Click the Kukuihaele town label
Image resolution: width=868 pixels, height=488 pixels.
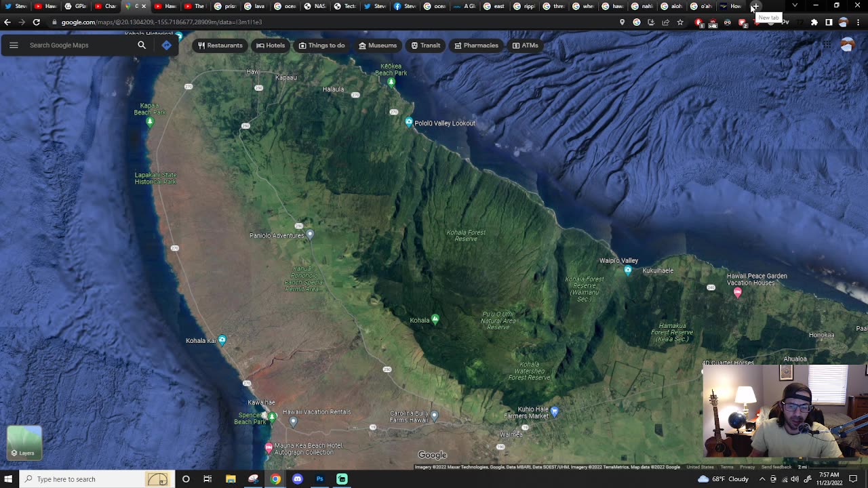[658, 270]
